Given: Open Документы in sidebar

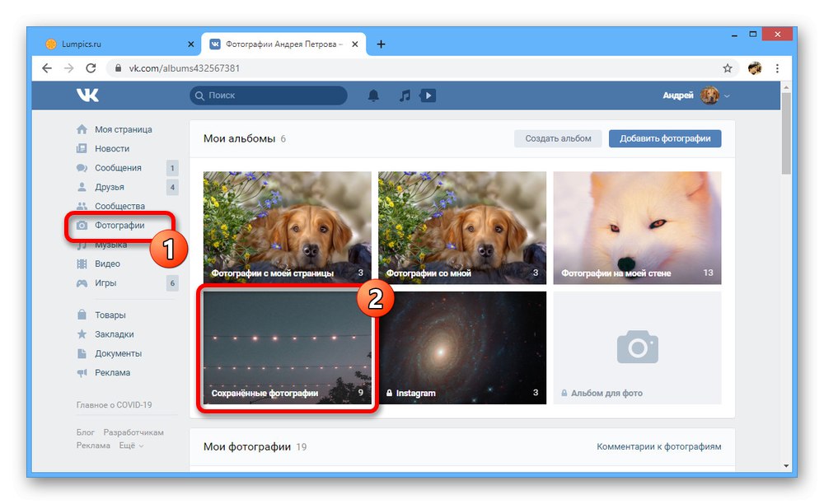Looking at the screenshot, I should click(118, 353).
